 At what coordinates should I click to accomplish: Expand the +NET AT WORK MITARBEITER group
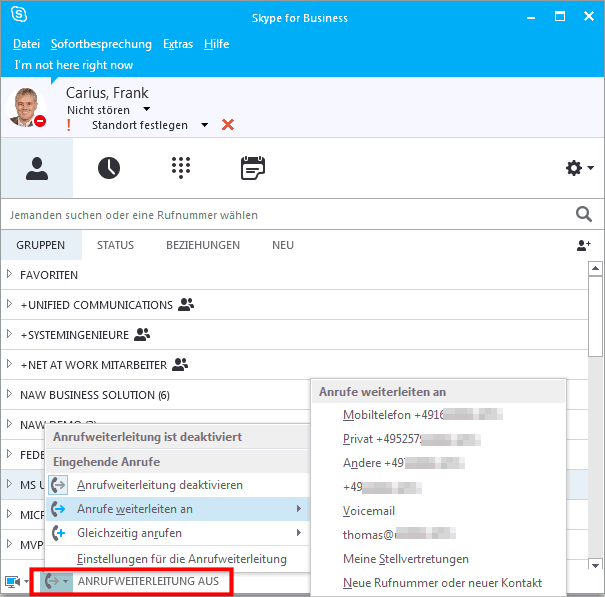pyautogui.click(x=9, y=364)
